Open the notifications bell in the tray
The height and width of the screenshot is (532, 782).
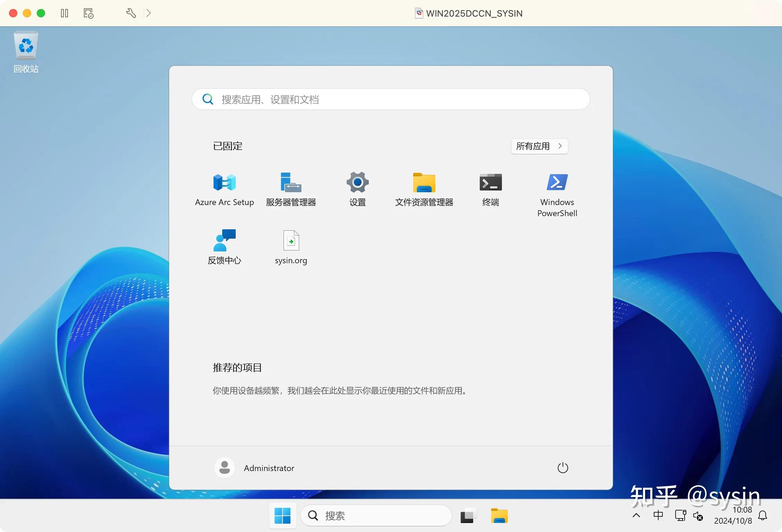click(x=762, y=515)
